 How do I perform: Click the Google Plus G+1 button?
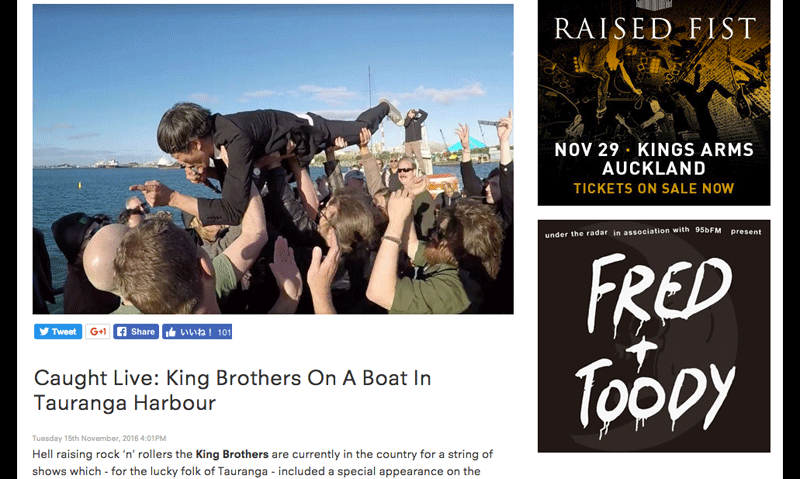97,332
